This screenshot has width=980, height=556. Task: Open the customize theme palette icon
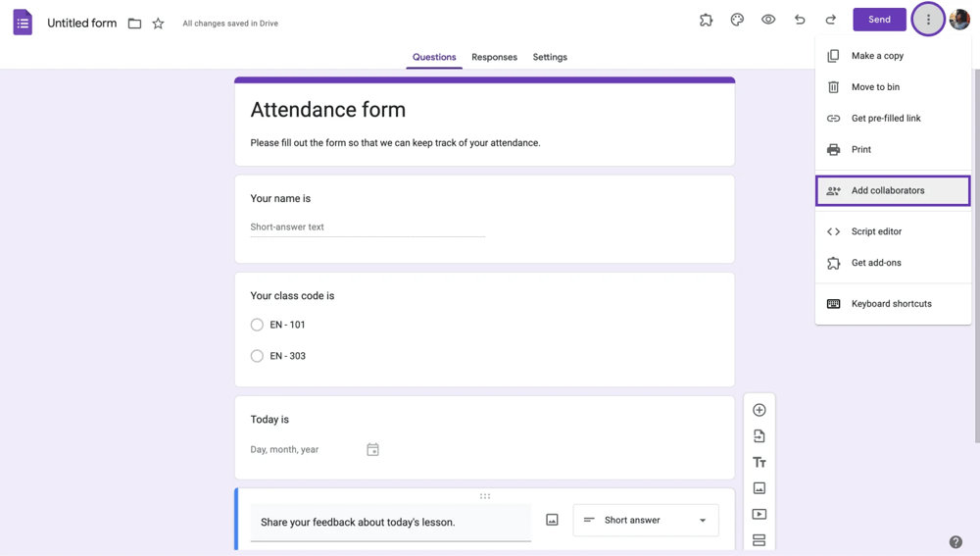point(737,20)
